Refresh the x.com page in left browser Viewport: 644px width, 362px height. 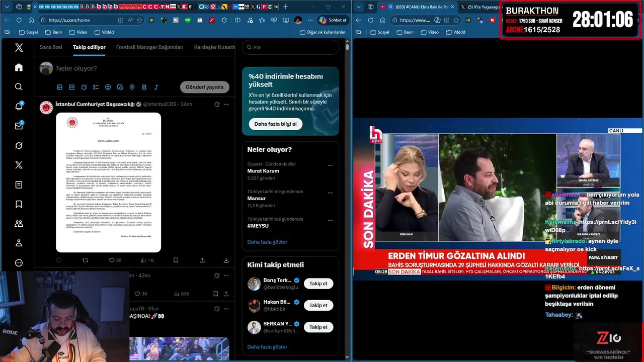click(x=19, y=20)
